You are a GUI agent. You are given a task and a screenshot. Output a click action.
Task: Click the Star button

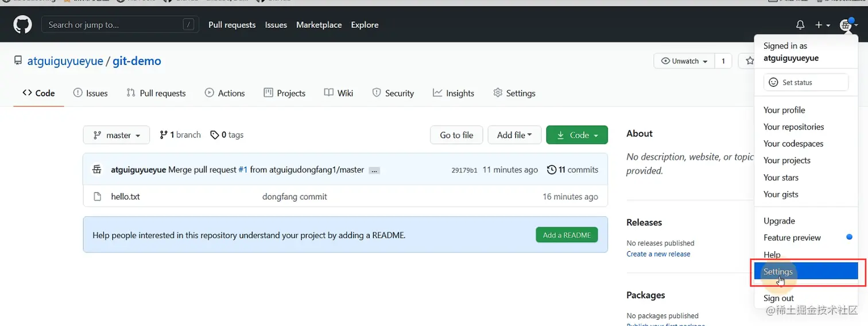click(748, 61)
